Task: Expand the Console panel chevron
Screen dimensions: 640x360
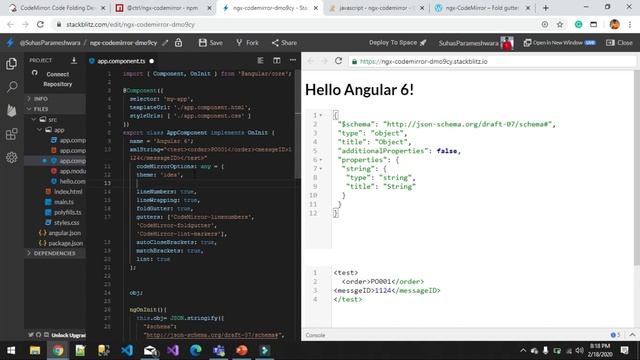Action: (x=632, y=335)
